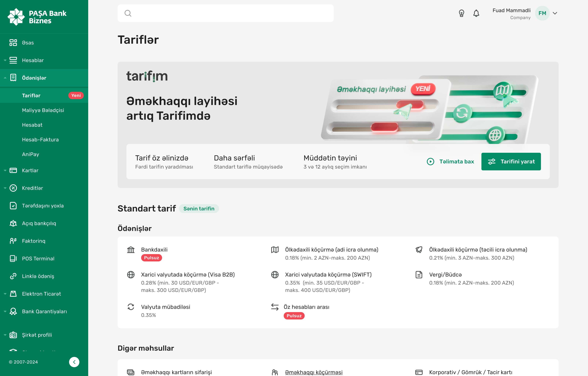Expand the Kartlar sidebar section

click(x=30, y=170)
